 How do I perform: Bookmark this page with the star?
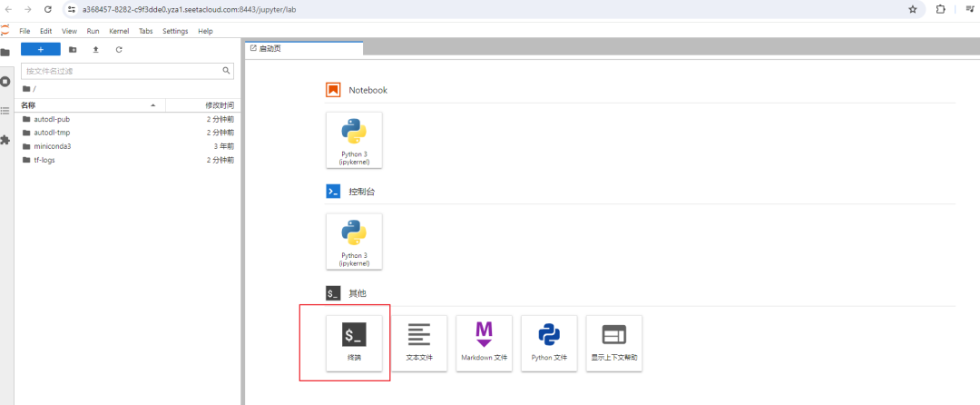(x=913, y=9)
